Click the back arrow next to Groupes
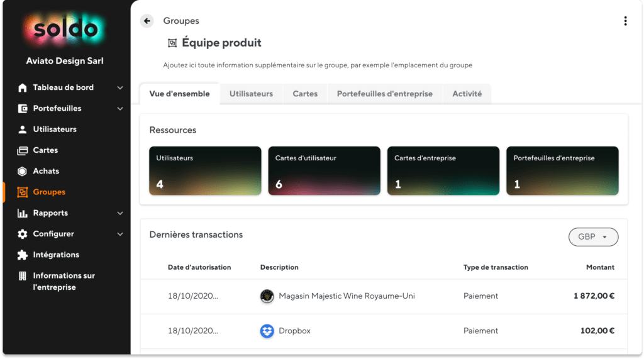The image size is (644, 359). [x=147, y=21]
